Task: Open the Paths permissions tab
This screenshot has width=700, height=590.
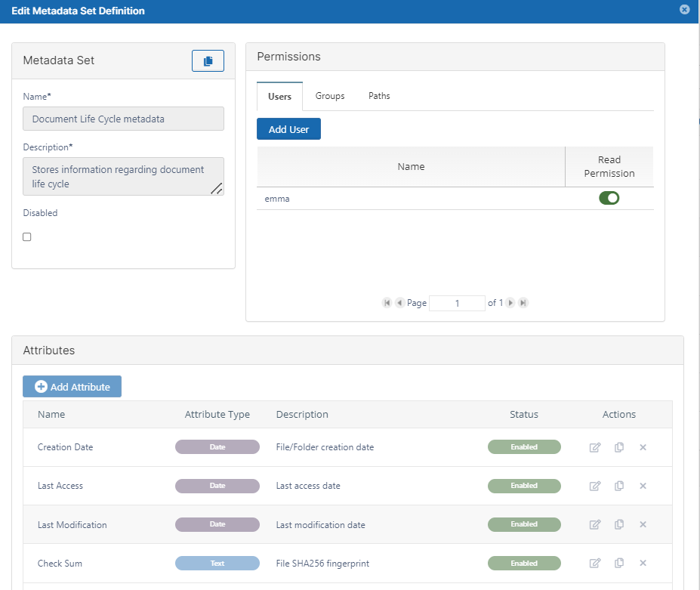Action: tap(379, 96)
